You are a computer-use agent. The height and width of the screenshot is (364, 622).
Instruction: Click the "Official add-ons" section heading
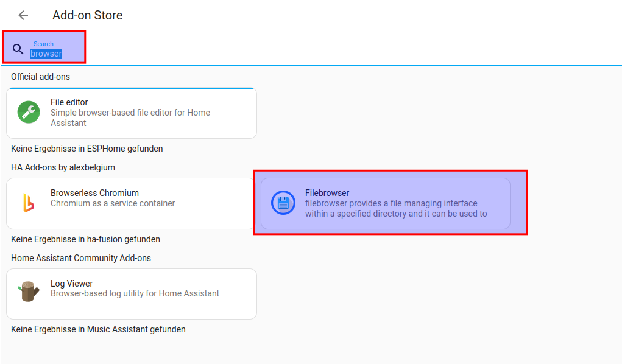click(40, 77)
